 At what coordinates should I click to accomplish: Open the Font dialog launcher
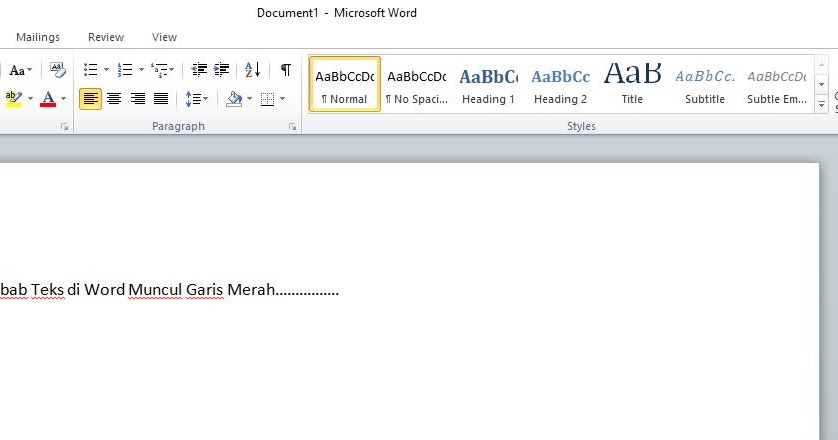[x=64, y=127]
